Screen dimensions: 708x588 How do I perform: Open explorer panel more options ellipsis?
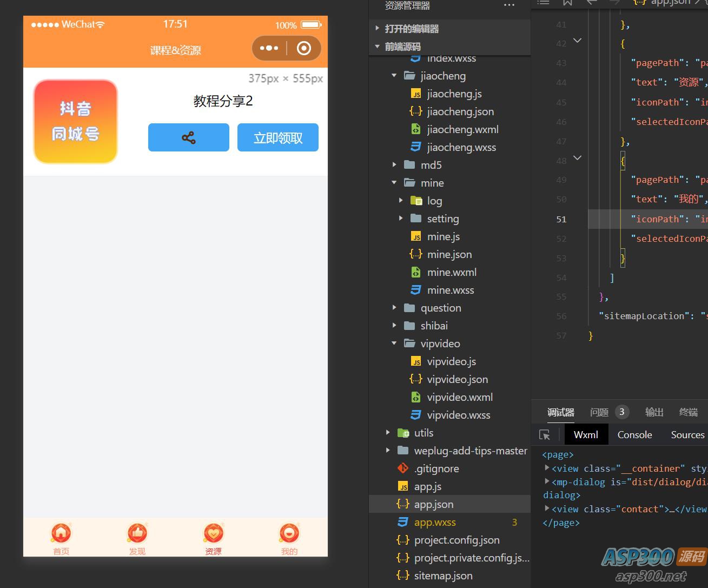click(x=509, y=5)
